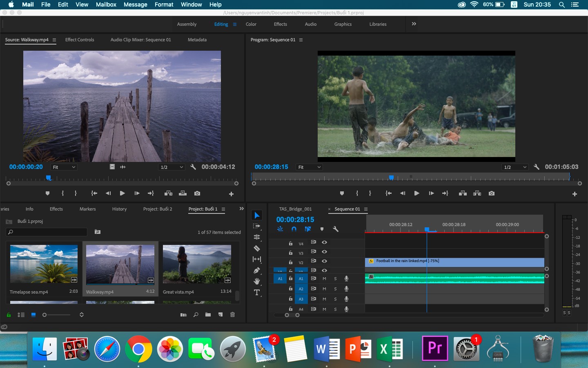
Task: Mute audio track A1
Action: (324, 278)
